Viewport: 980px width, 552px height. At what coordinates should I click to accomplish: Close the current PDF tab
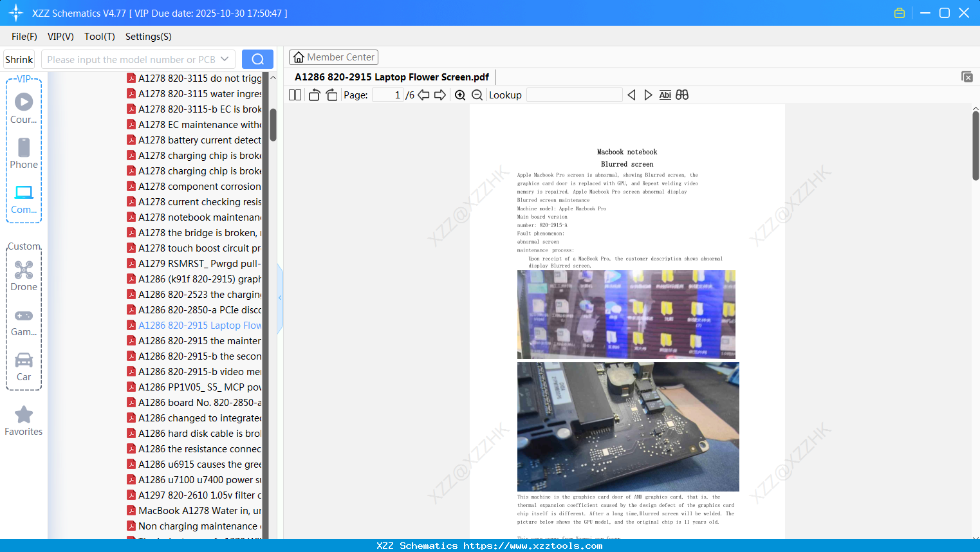coord(966,77)
